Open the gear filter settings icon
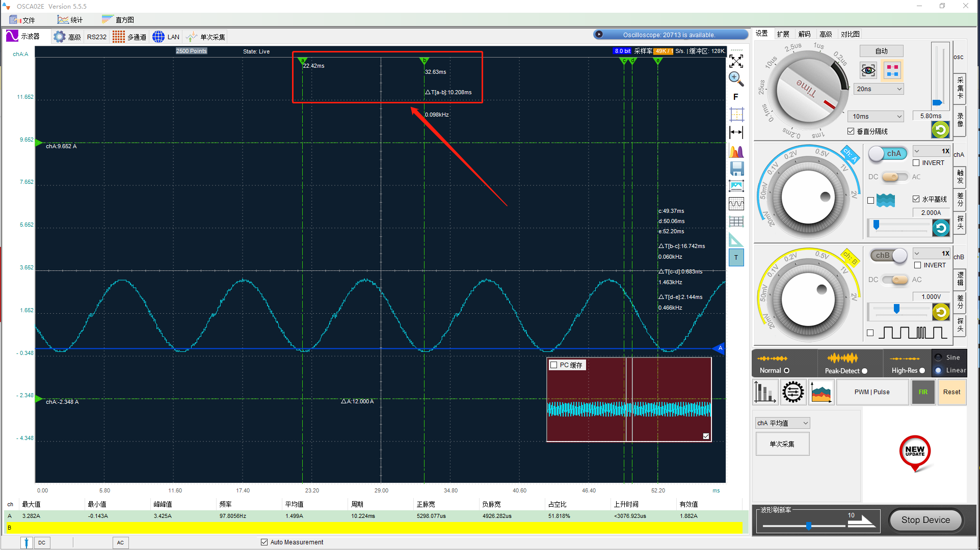The width and height of the screenshot is (980, 550). (x=793, y=392)
